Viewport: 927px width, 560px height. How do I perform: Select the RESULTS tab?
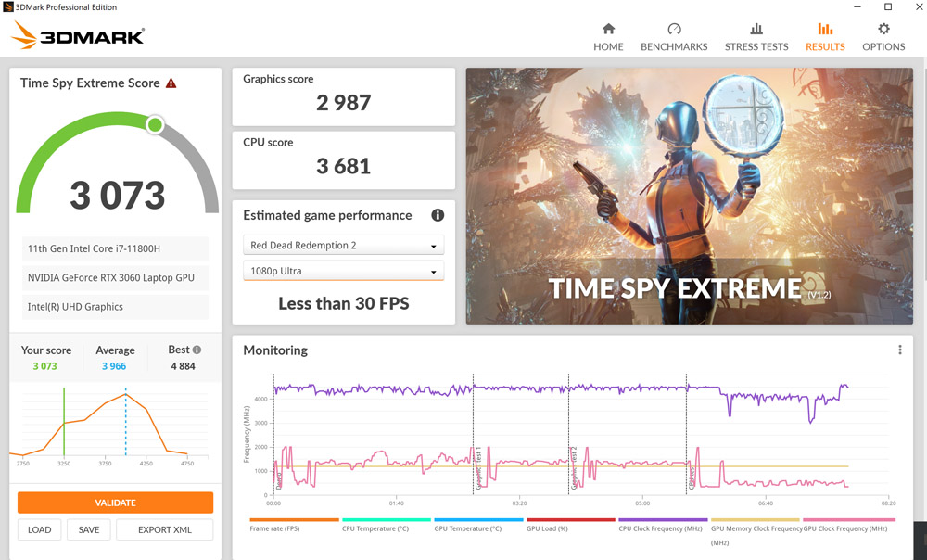tap(825, 46)
